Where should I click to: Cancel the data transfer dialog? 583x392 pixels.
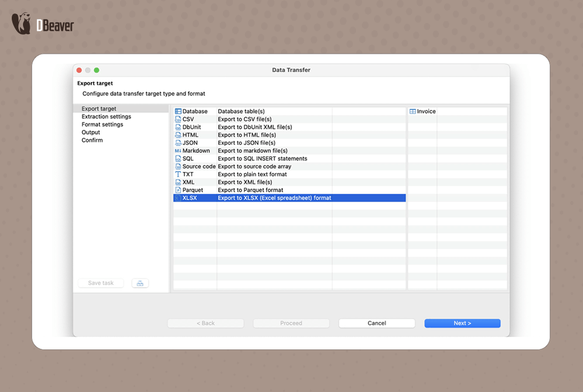(x=377, y=323)
